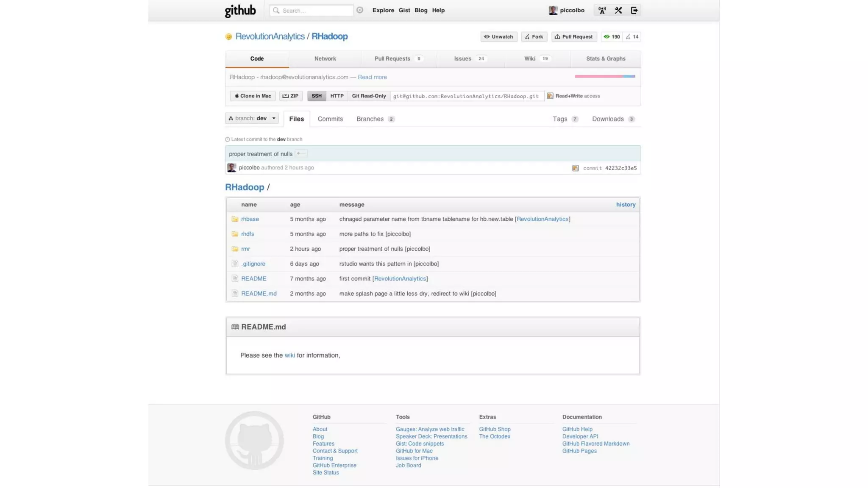
Task: Open the rhbase folder link
Action: 250,219
